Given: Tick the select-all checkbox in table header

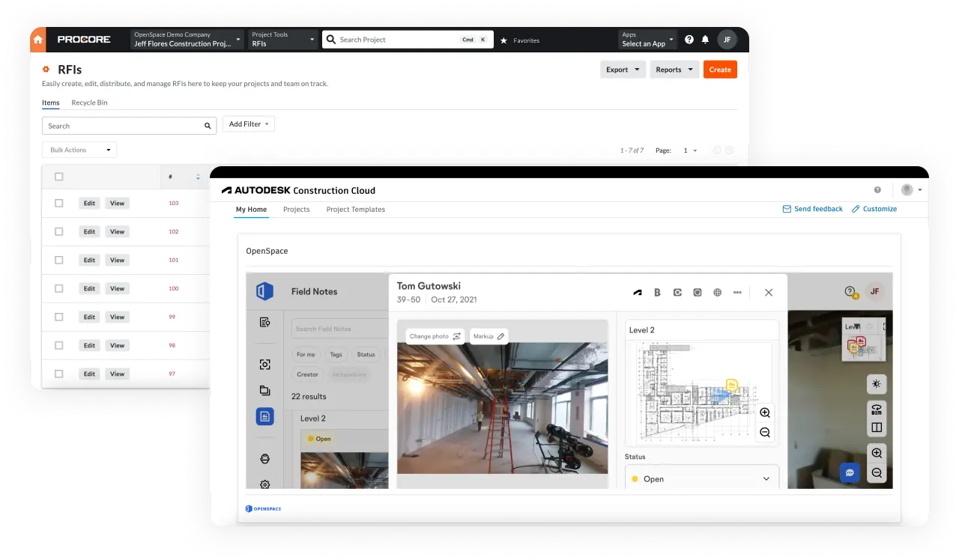Looking at the screenshot, I should point(59,177).
